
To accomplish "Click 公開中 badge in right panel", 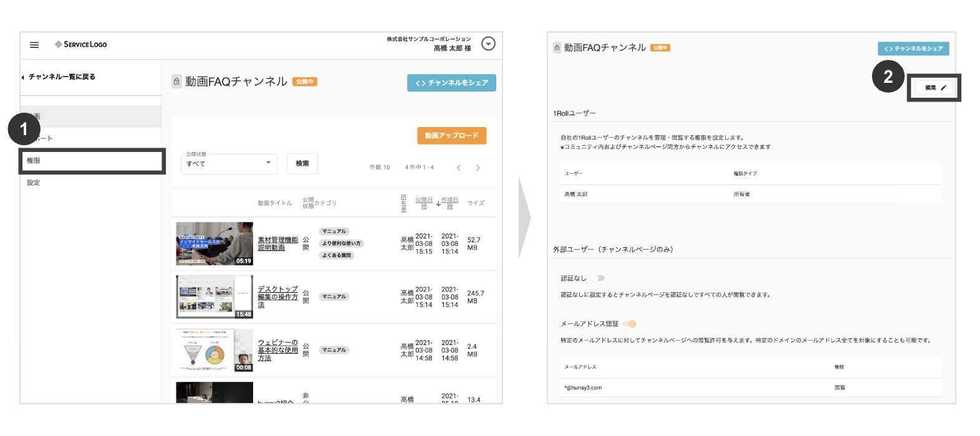I will click(660, 48).
